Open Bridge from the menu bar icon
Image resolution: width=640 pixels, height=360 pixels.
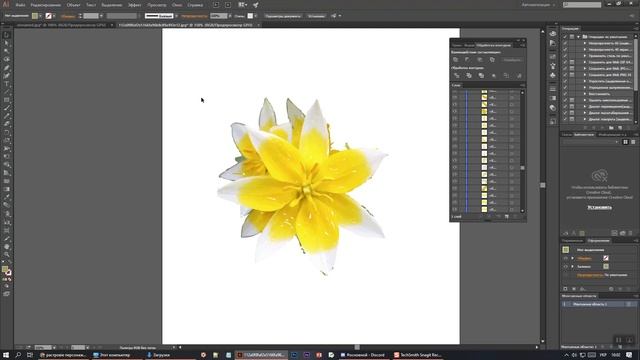216,5
